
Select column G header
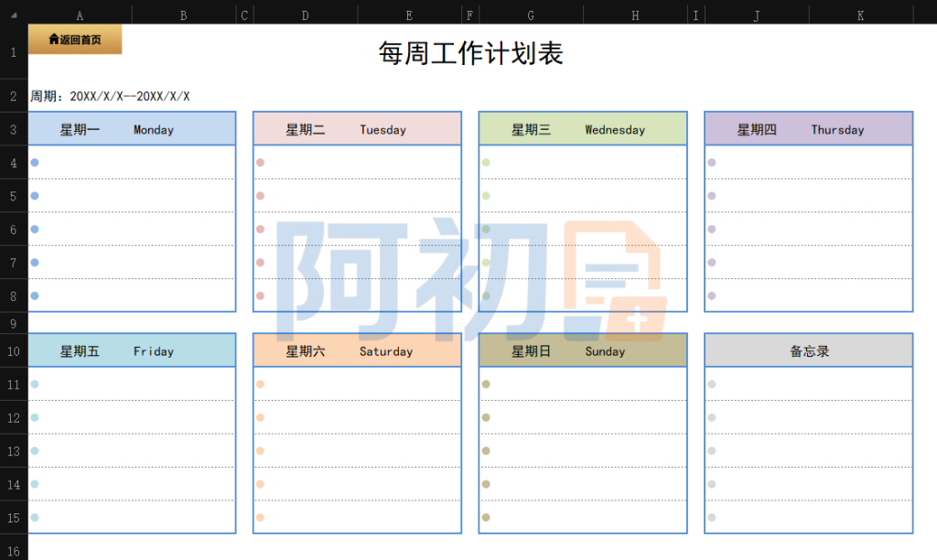(x=531, y=16)
